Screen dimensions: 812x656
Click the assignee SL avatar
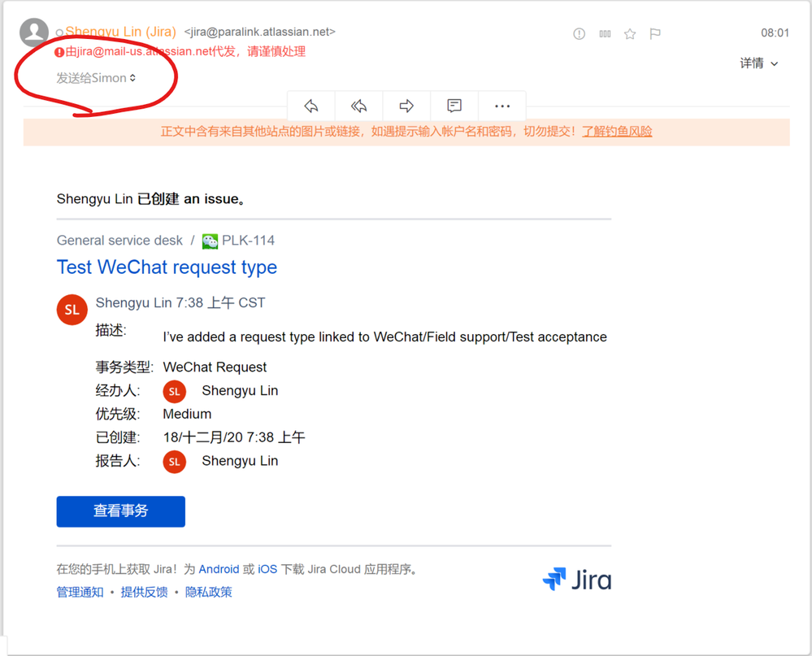(175, 392)
